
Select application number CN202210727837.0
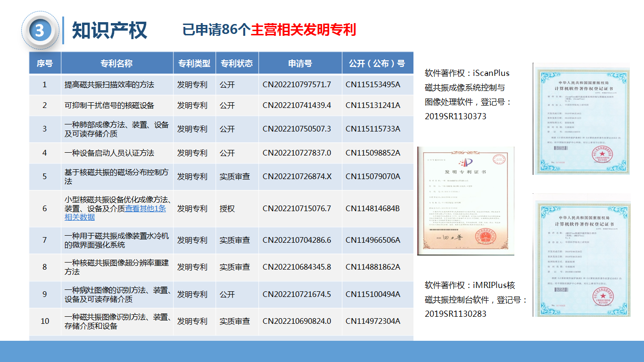(297, 153)
